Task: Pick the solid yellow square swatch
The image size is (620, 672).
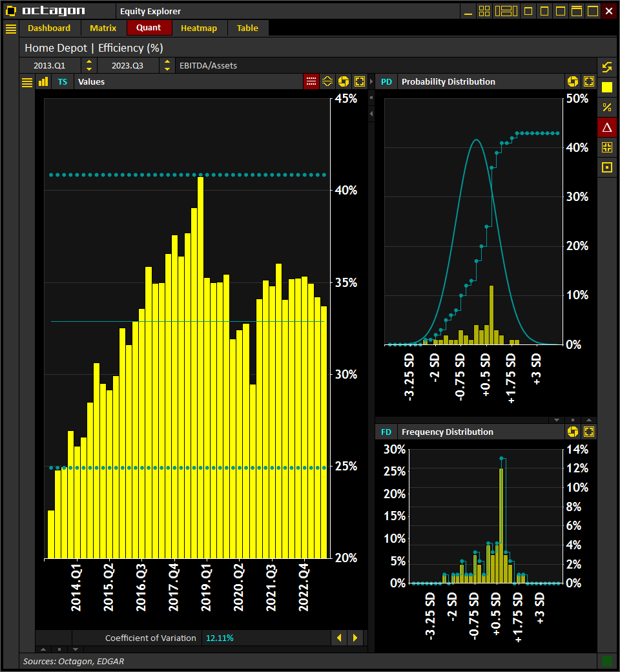Action: coord(607,87)
